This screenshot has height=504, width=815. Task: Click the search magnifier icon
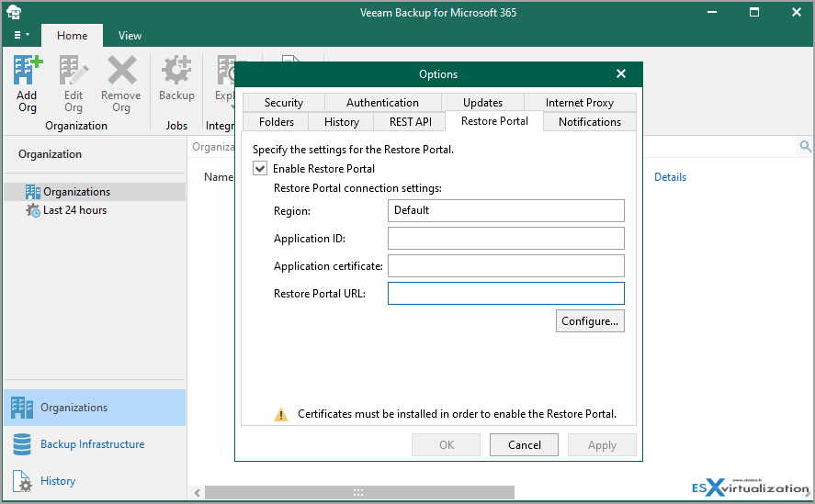click(x=805, y=147)
